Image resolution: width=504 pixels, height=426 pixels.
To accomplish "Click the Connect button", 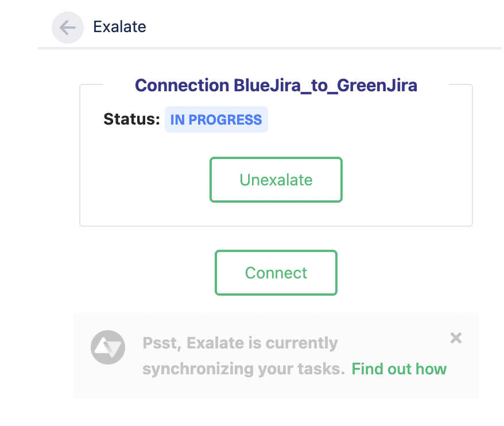I will (276, 273).
